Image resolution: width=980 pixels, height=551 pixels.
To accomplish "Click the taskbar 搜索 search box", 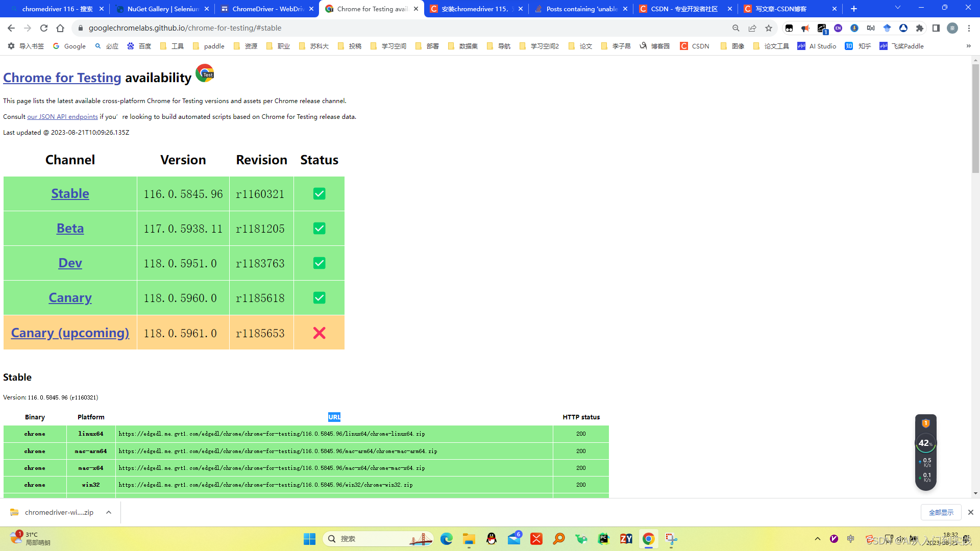I will tap(378, 539).
